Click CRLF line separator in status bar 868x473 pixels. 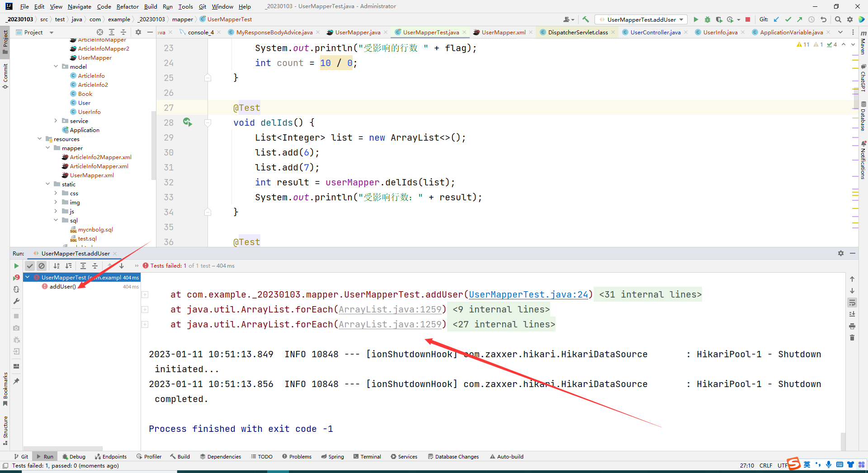coord(766,466)
